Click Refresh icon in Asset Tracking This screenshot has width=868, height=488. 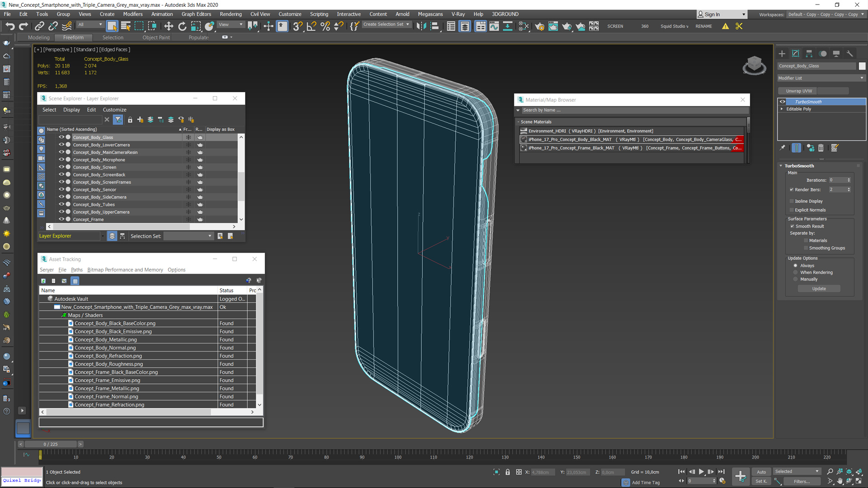43,281
